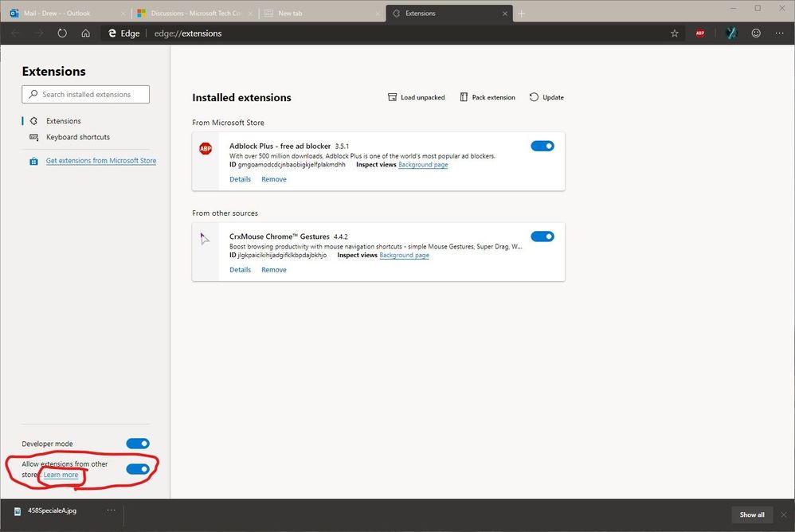Open Details for Adblock Plus
The width and height of the screenshot is (795, 532).
tap(240, 179)
